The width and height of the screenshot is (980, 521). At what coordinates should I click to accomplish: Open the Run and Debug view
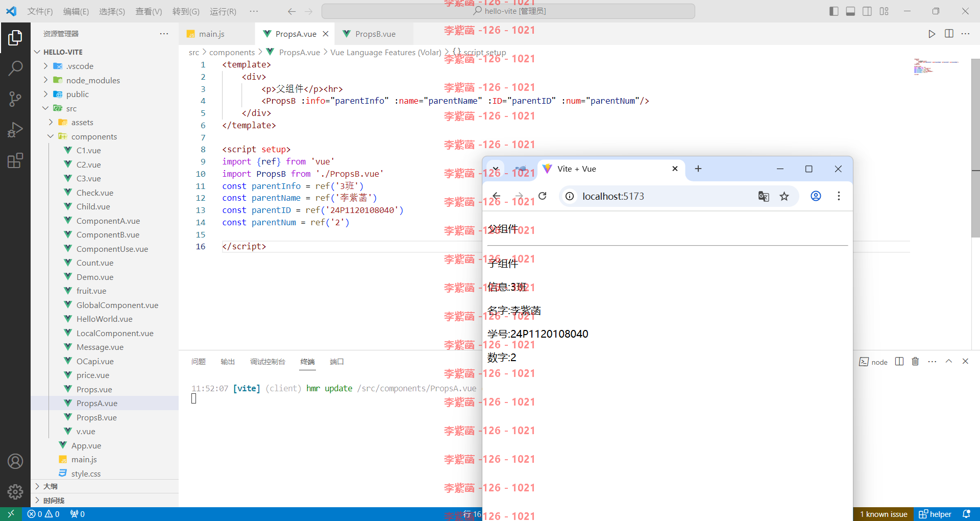point(15,130)
